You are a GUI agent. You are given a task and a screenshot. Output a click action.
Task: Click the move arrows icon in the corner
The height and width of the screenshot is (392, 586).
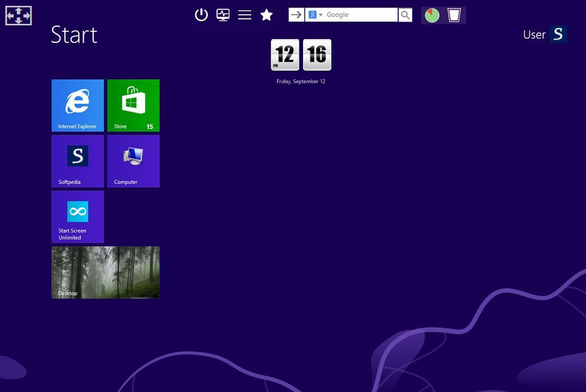point(19,15)
